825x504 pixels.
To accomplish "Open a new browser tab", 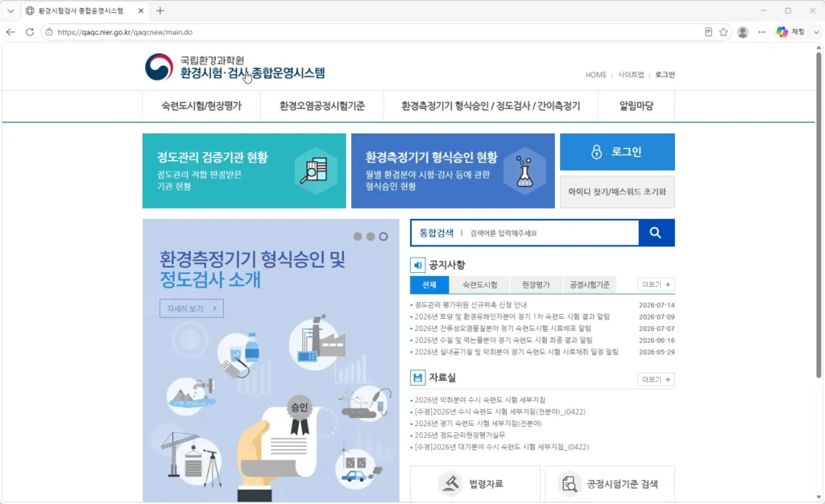I will click(x=160, y=10).
